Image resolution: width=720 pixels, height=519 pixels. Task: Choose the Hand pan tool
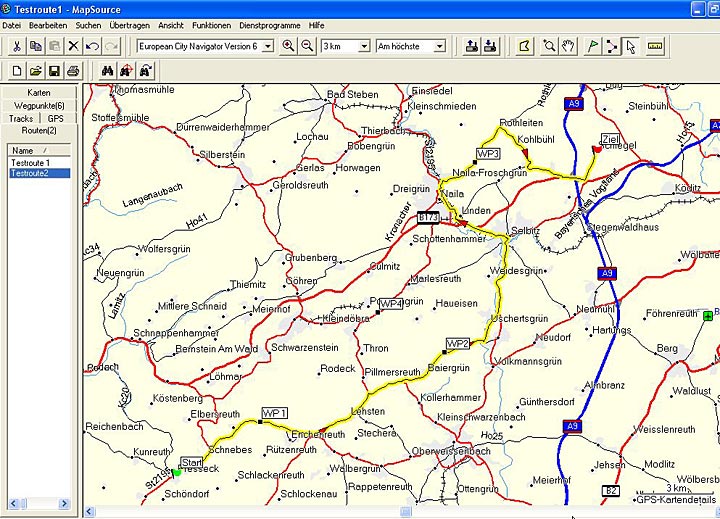pyautogui.click(x=569, y=46)
